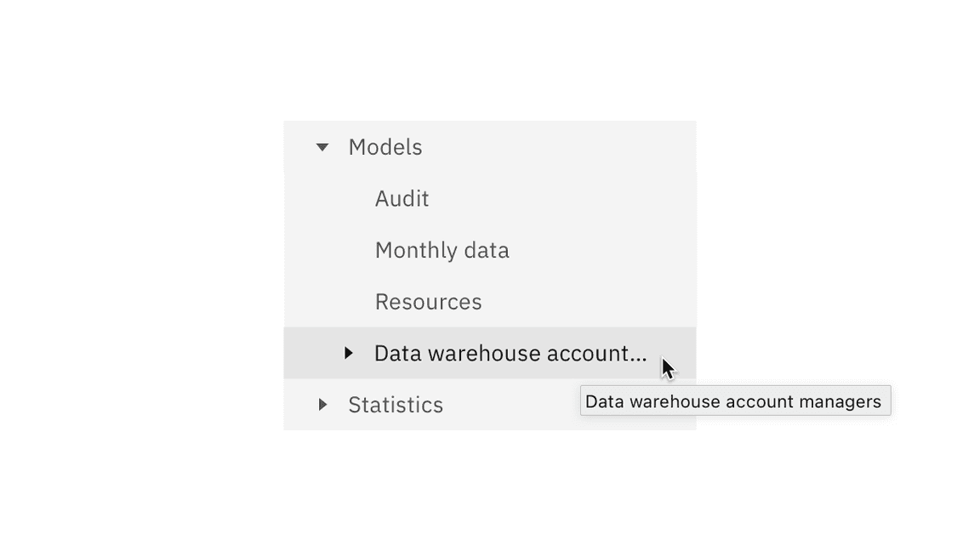Highlight the Audit entry under Models
The image size is (980, 551).
point(402,199)
